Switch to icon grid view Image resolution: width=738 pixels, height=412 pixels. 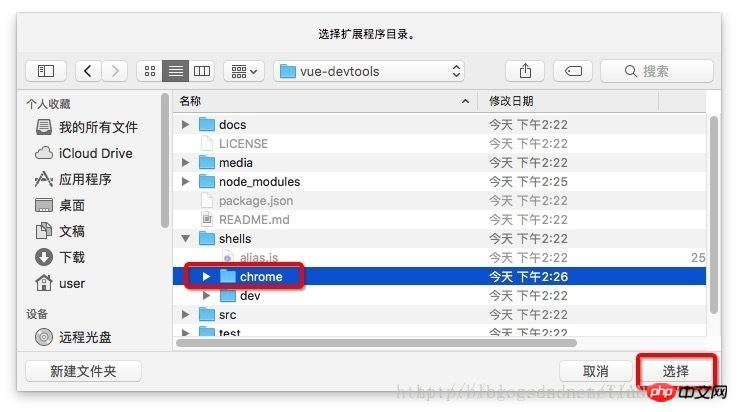150,71
